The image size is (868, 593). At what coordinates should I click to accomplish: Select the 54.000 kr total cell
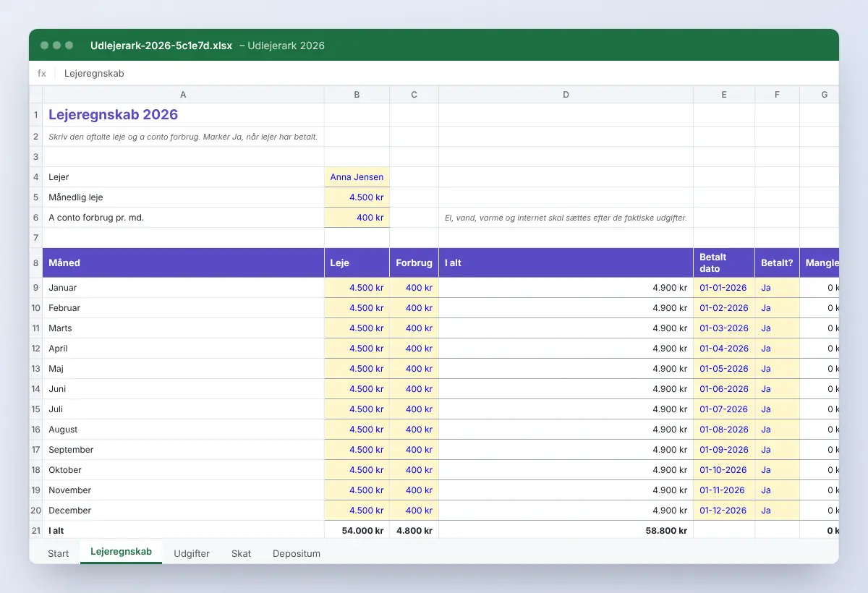(x=357, y=531)
